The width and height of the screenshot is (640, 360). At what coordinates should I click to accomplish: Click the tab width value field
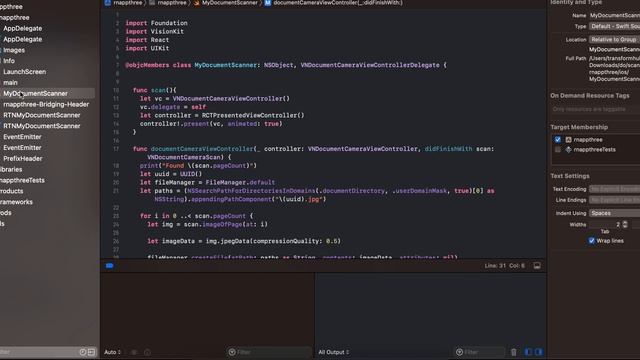tap(605, 224)
